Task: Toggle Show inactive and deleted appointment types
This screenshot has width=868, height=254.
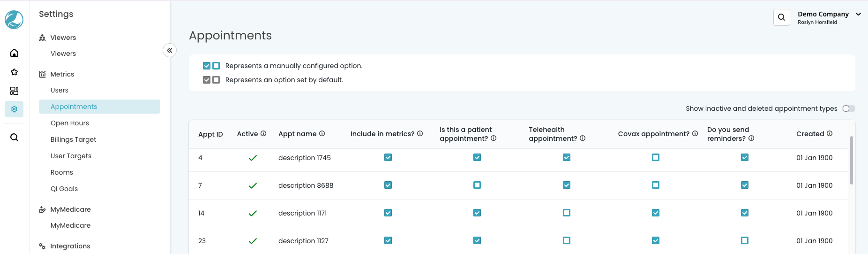Action: point(848,108)
